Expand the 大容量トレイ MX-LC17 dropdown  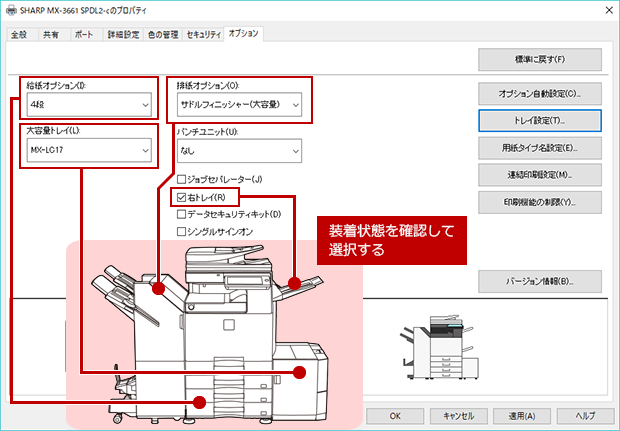tap(89, 150)
